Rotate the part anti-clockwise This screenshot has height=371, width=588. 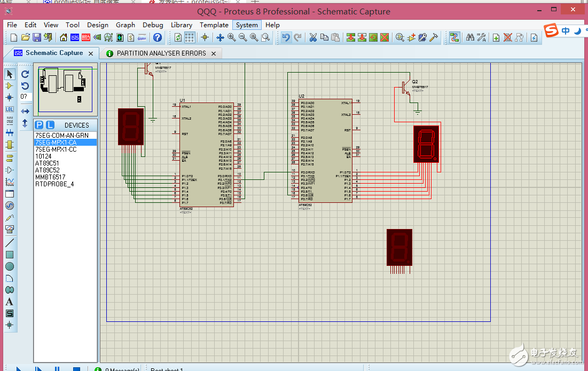pyautogui.click(x=25, y=86)
